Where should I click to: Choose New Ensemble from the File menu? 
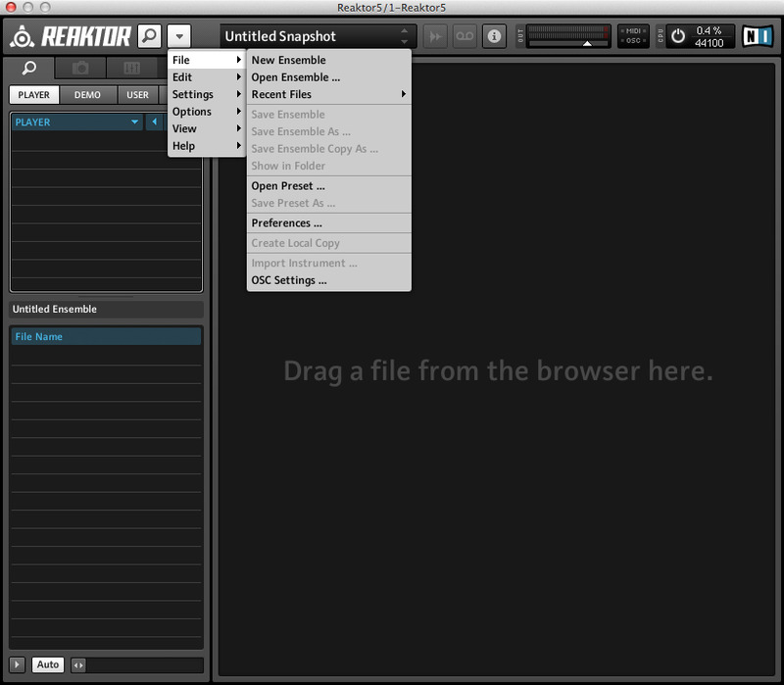coord(288,60)
